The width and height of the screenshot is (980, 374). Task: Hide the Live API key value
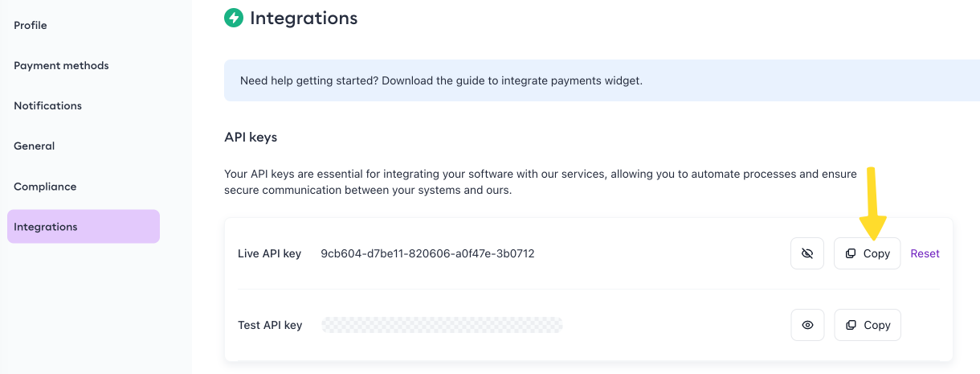tap(807, 253)
